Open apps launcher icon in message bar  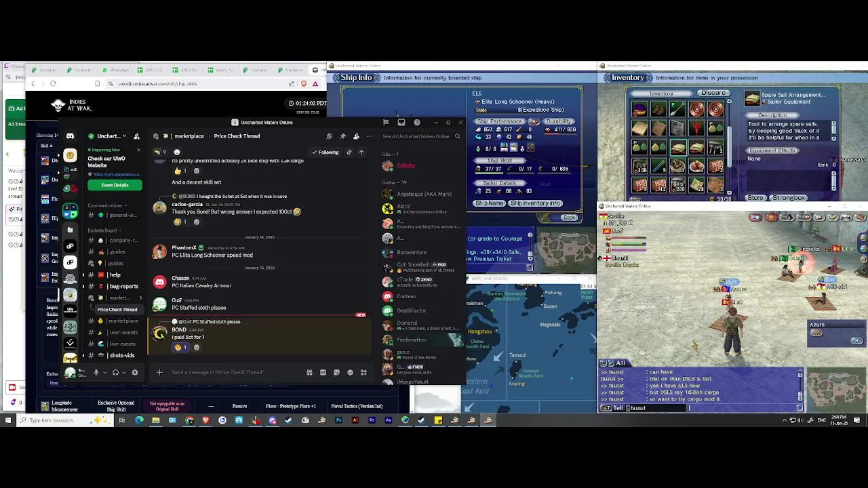[x=363, y=372]
